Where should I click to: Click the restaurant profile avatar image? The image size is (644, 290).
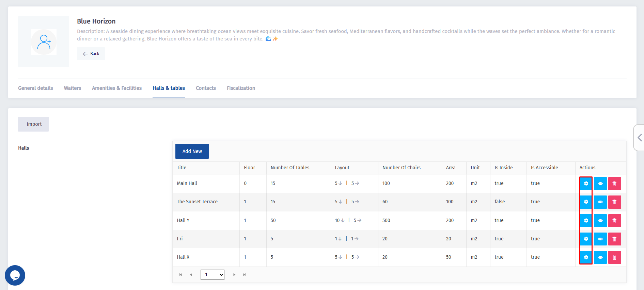44,42
